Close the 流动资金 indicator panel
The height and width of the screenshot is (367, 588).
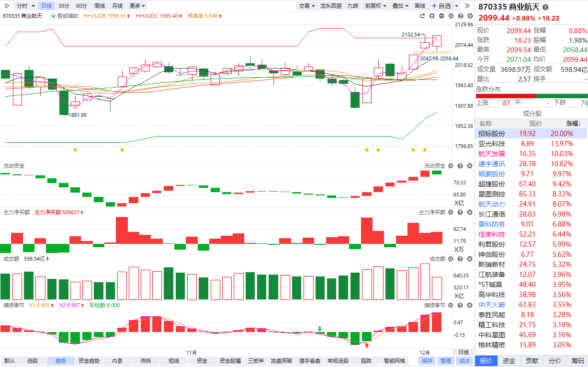click(469, 166)
